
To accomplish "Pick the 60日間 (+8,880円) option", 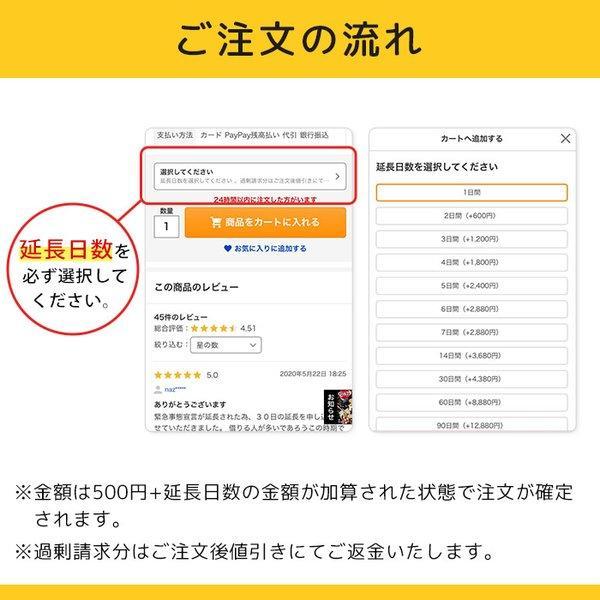I will coord(471,402).
